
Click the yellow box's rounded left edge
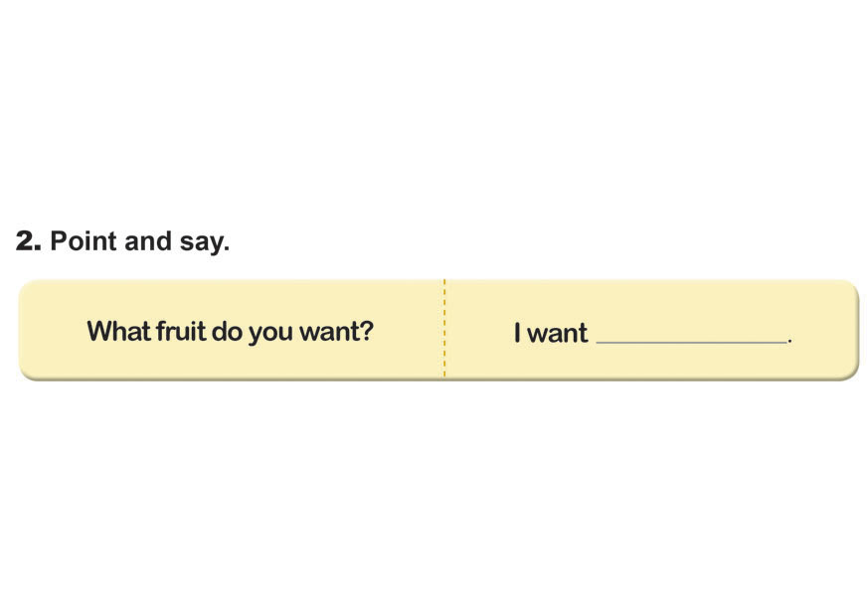23,330
